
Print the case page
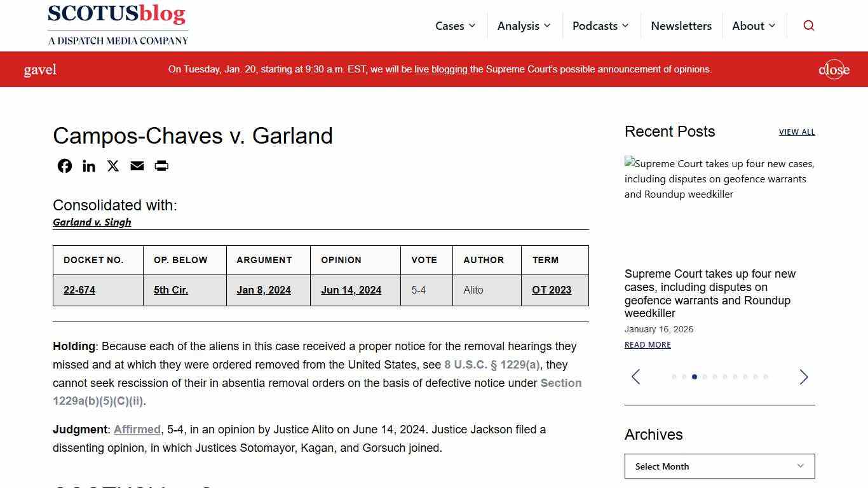click(x=161, y=166)
